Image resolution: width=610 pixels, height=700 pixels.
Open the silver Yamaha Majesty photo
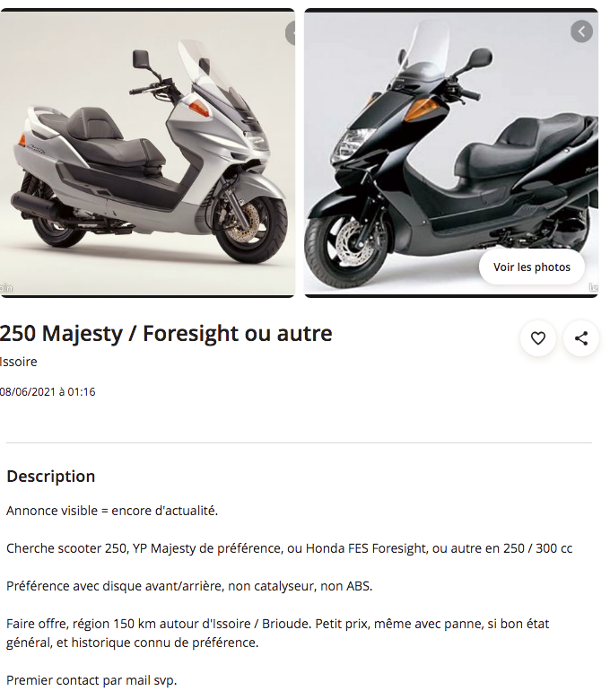pyautogui.click(x=147, y=153)
